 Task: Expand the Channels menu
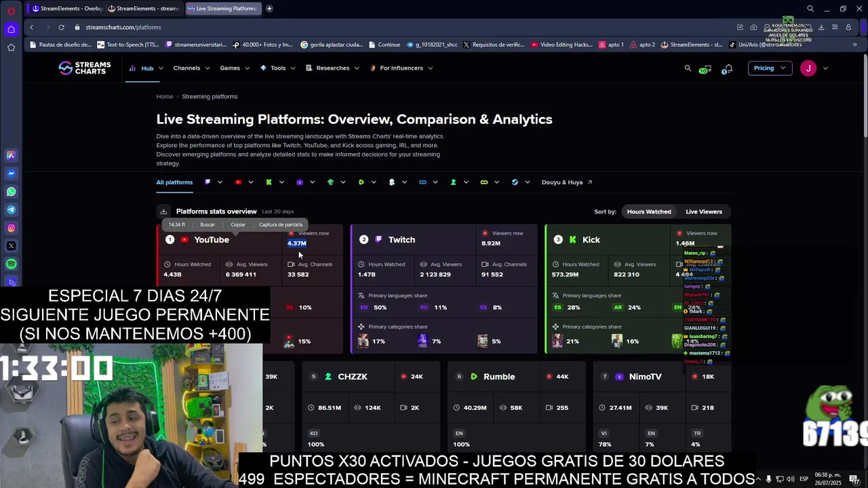click(x=191, y=68)
